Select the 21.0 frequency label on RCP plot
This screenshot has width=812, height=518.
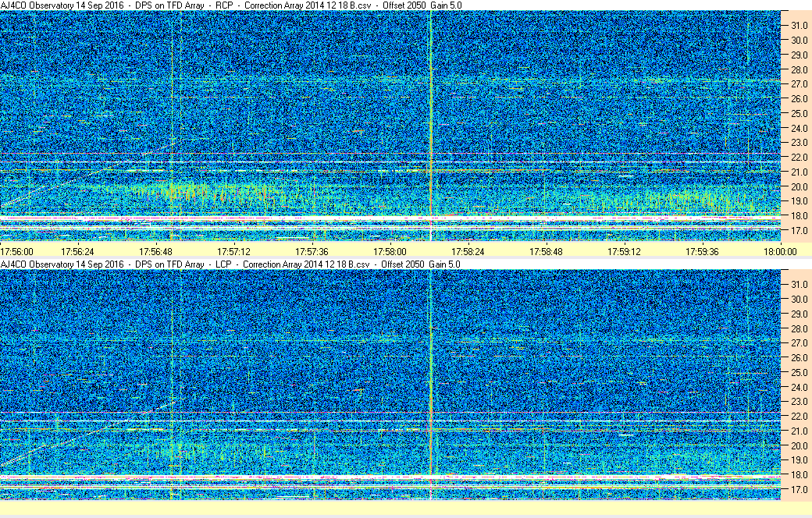(x=799, y=172)
